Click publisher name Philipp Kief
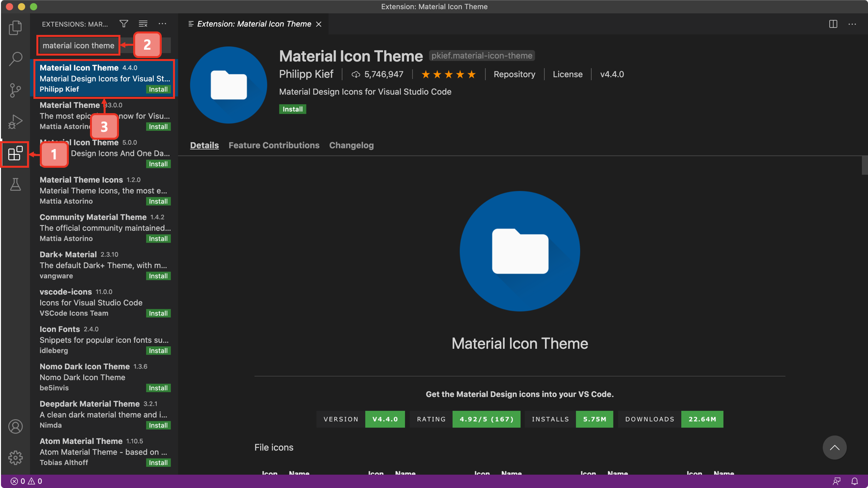Image resolution: width=868 pixels, height=488 pixels. point(306,74)
